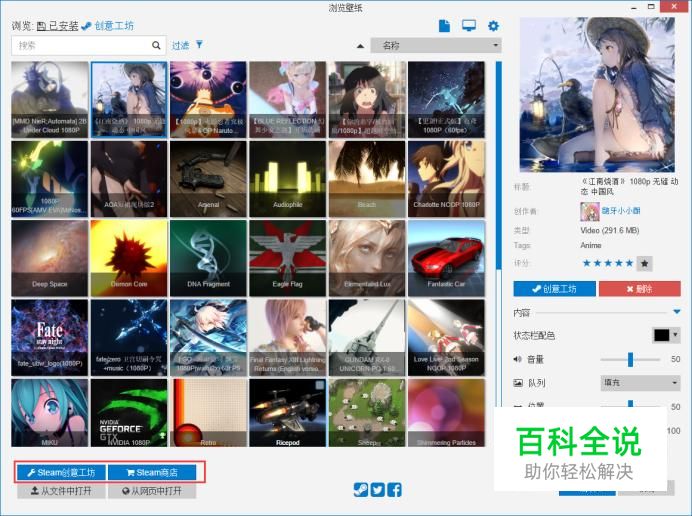Select the Sheep wallpaper thumbnail
Screen dimensions: 692x516
tap(367, 413)
